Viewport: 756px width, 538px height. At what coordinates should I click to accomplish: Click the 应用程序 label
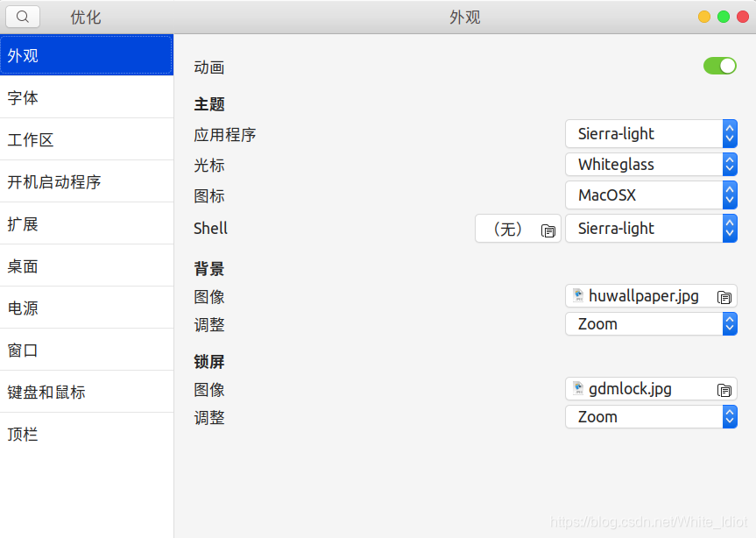tap(224, 135)
